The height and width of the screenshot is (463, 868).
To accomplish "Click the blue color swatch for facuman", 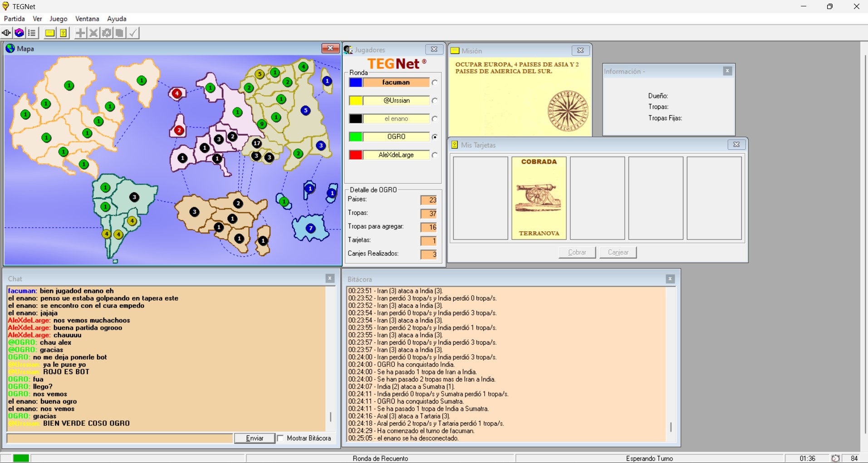I will (355, 83).
